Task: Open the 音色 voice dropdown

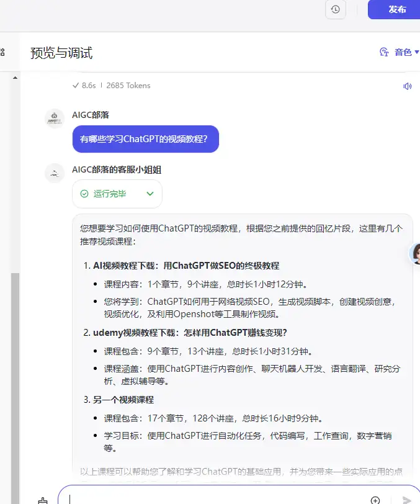Action: (406, 52)
